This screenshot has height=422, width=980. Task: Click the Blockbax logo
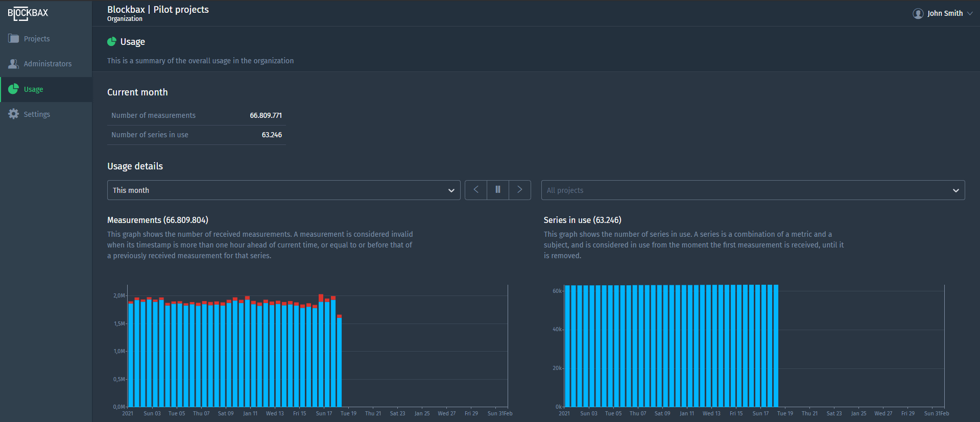[x=28, y=13]
